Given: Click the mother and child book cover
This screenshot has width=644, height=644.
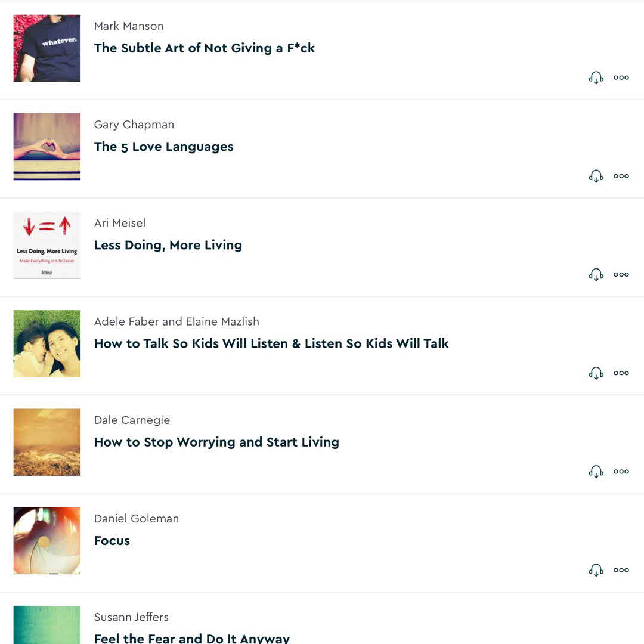Looking at the screenshot, I should (47, 343).
